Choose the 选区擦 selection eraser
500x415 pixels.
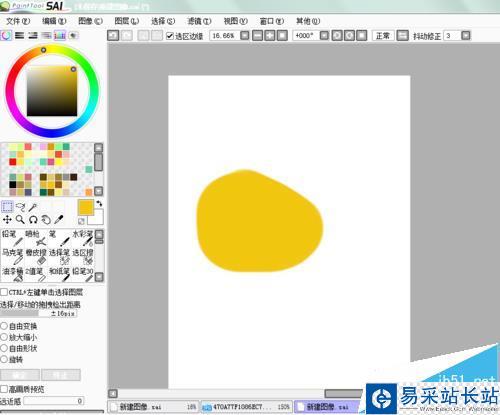[x=83, y=257]
